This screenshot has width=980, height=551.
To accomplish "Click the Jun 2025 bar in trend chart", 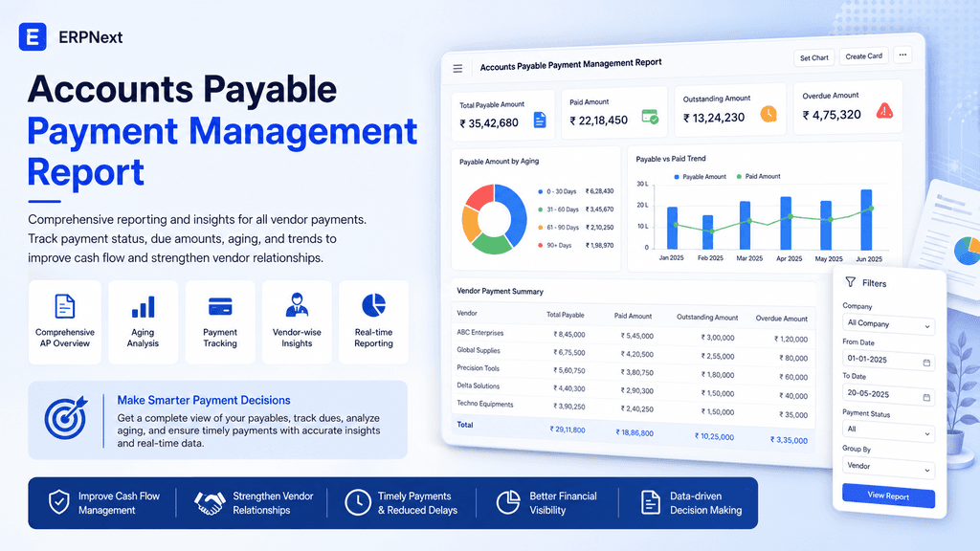I will (866, 220).
